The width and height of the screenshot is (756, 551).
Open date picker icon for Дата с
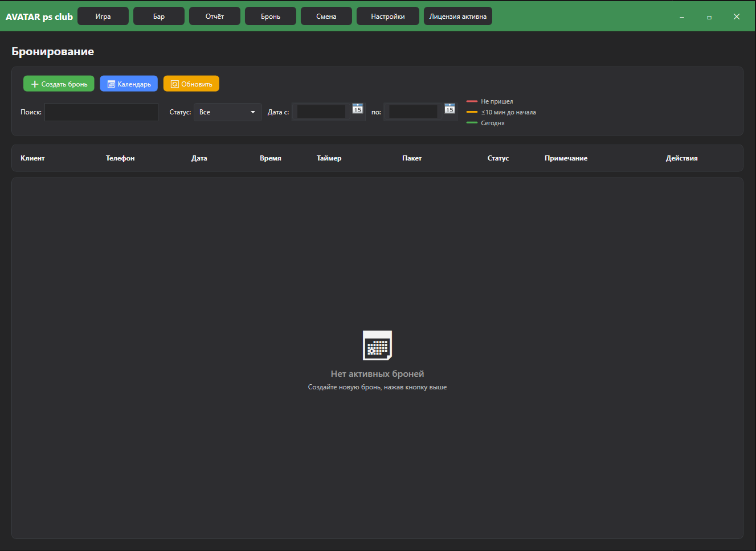(357, 109)
